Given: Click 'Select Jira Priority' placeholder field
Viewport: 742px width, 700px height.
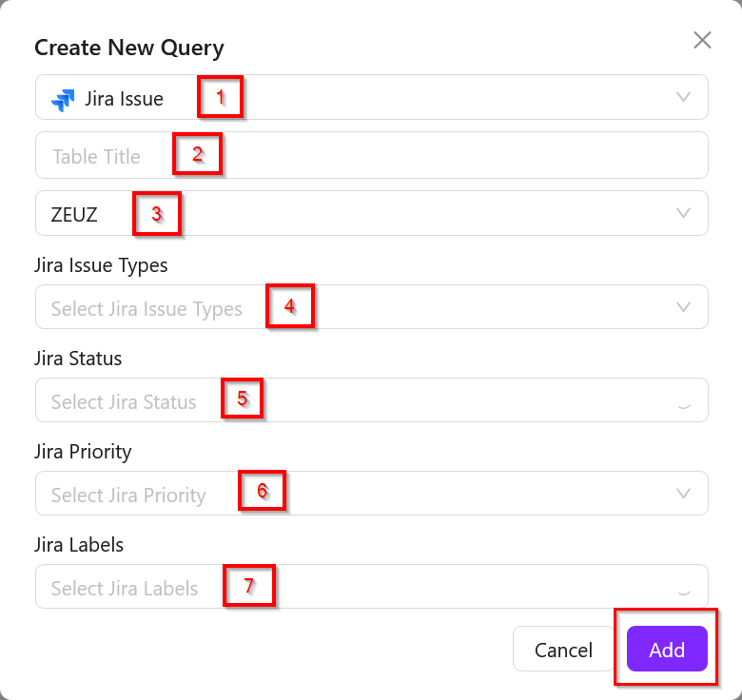Looking at the screenshot, I should click(128, 496).
